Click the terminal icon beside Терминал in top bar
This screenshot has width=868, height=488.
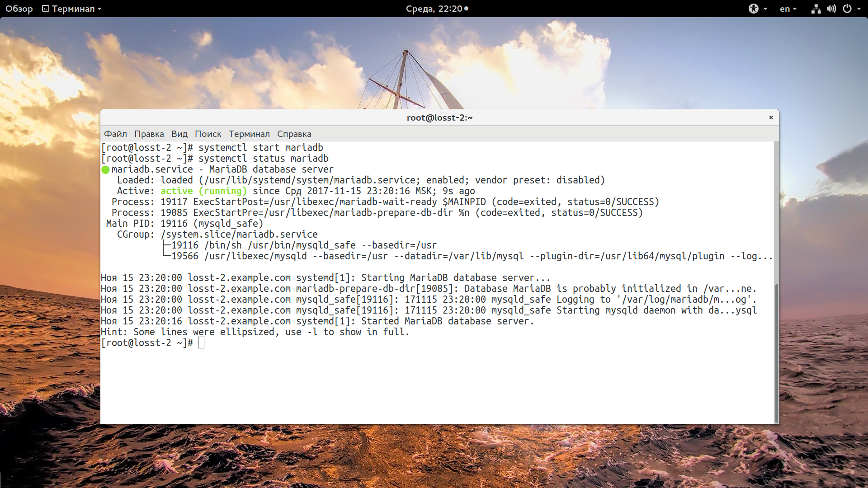(x=46, y=9)
